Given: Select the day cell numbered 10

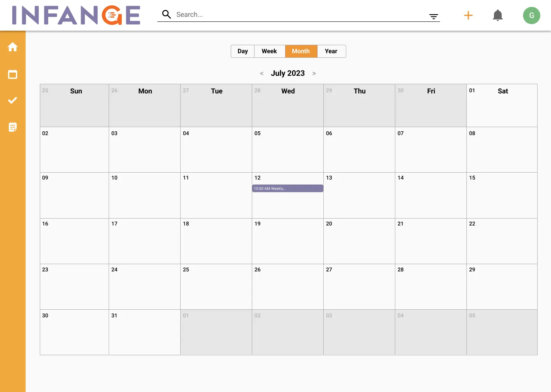Looking at the screenshot, I should coord(145,195).
